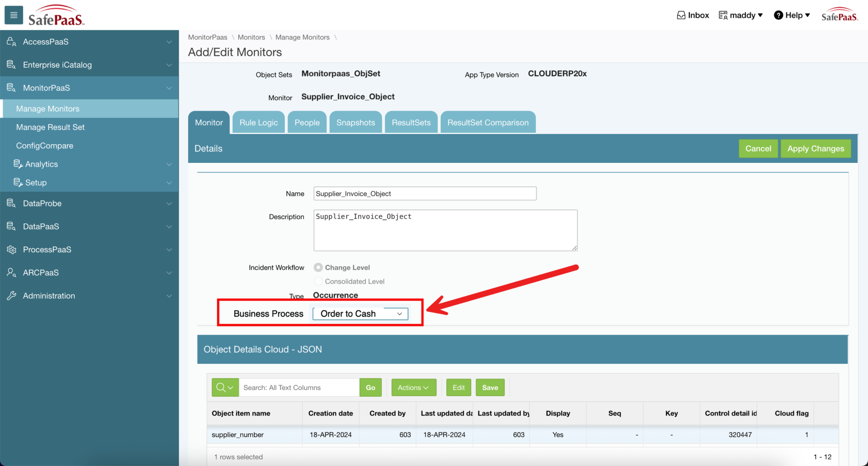This screenshot has width=868, height=466.
Task: Switch to the ResultSet Comparison tab
Action: coord(488,123)
